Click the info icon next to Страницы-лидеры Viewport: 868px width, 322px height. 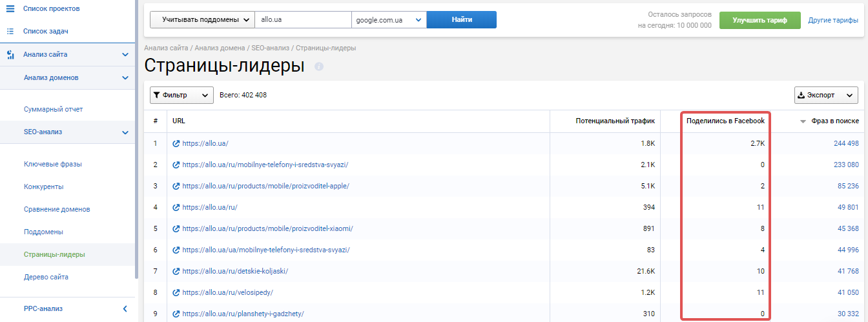tap(318, 66)
